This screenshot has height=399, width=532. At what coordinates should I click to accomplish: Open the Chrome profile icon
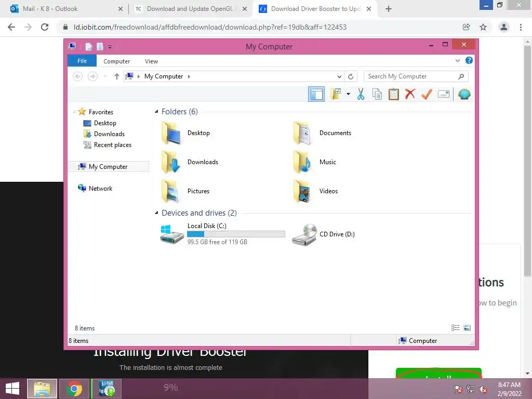coord(504,27)
